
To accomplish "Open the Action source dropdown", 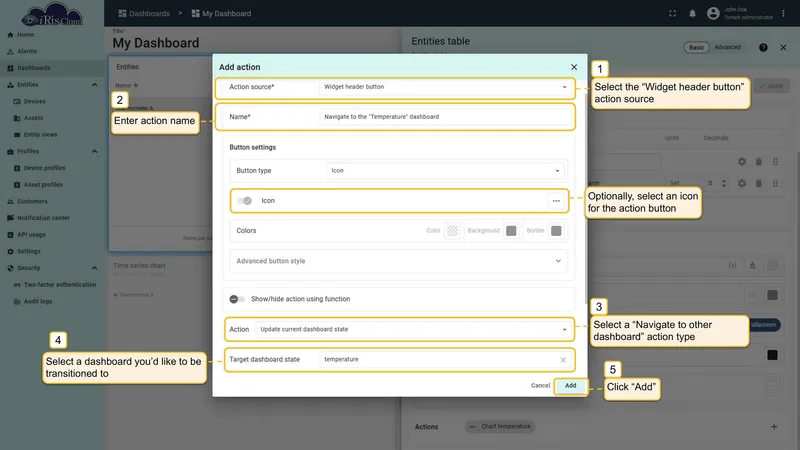I will tap(445, 87).
